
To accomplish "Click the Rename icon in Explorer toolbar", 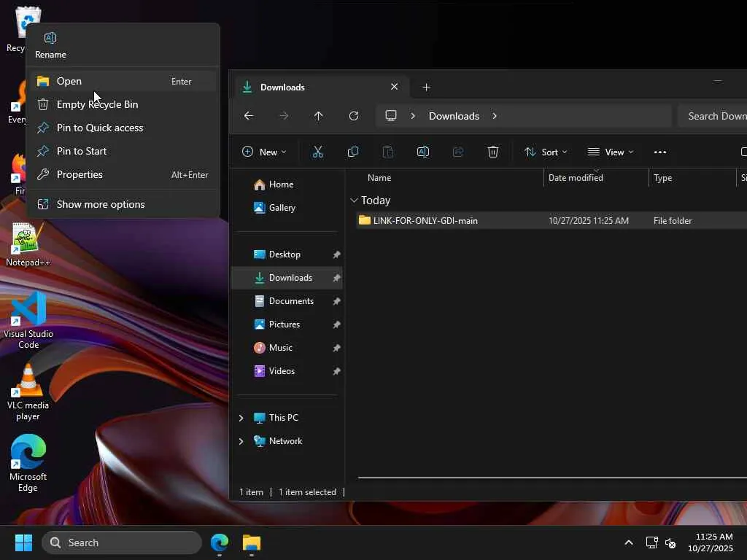I will point(422,152).
